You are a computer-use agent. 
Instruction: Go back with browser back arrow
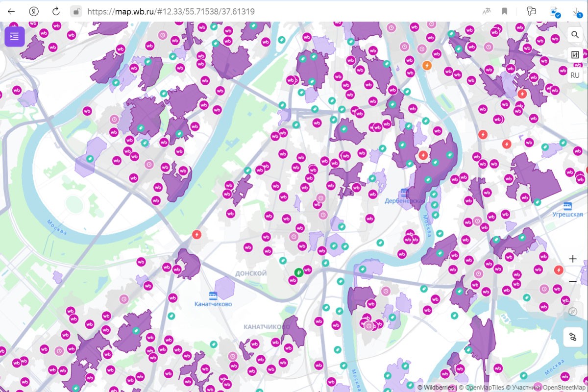(x=11, y=11)
